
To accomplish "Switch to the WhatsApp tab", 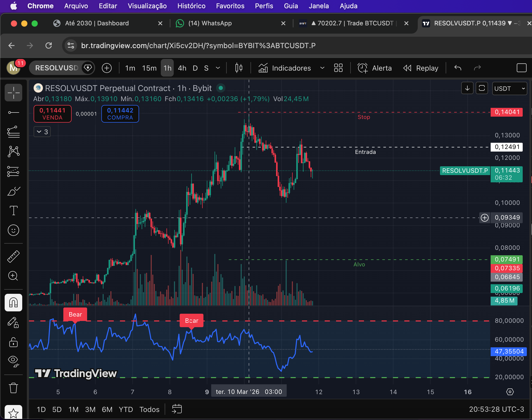I will point(210,23).
